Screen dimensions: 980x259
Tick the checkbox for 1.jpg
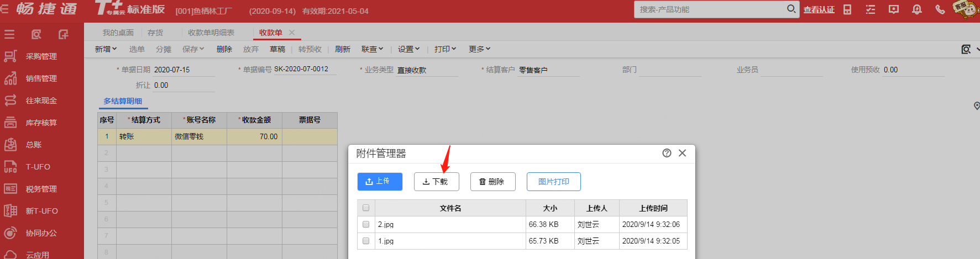366,241
